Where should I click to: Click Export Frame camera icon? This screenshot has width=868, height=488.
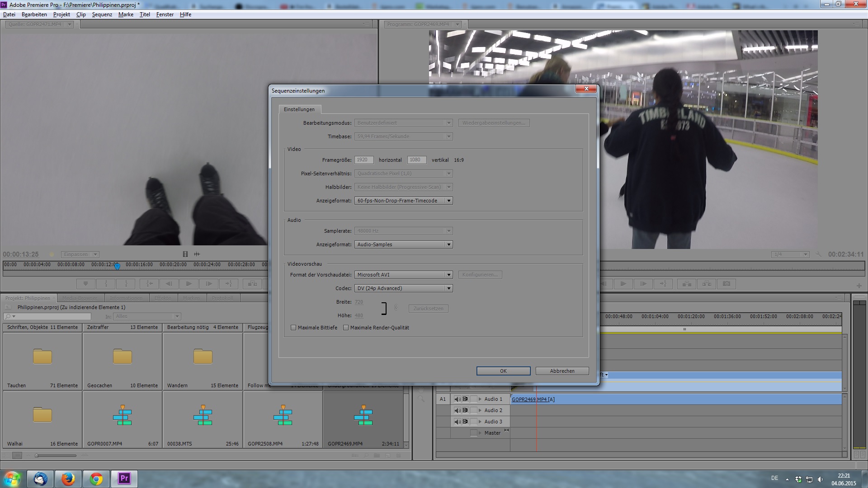pyautogui.click(x=726, y=284)
